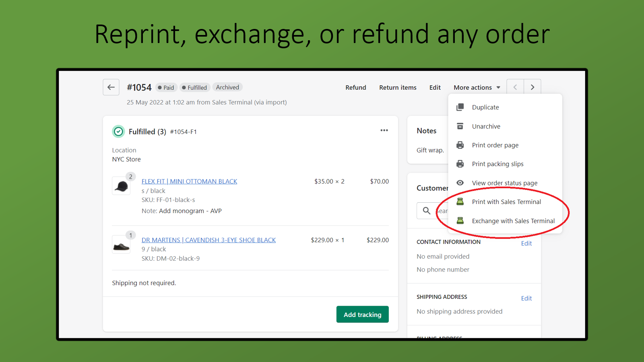Image resolution: width=644 pixels, height=362 pixels.
Task: Choose Exchange with Sales Terminal
Action: pos(513,221)
